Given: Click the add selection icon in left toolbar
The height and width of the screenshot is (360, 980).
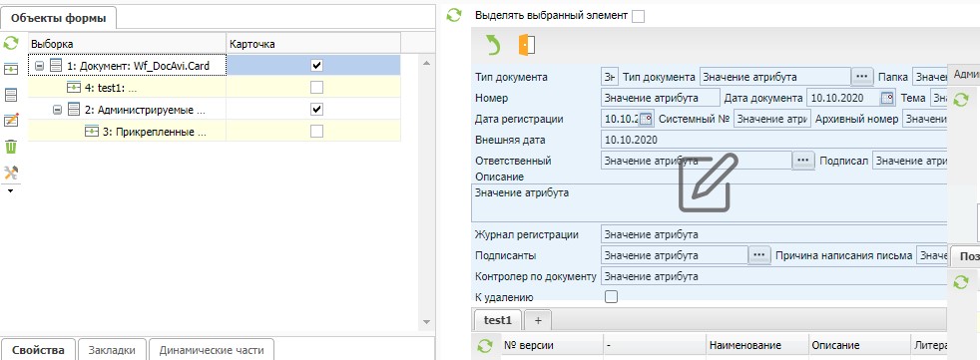Looking at the screenshot, I should 11,70.
